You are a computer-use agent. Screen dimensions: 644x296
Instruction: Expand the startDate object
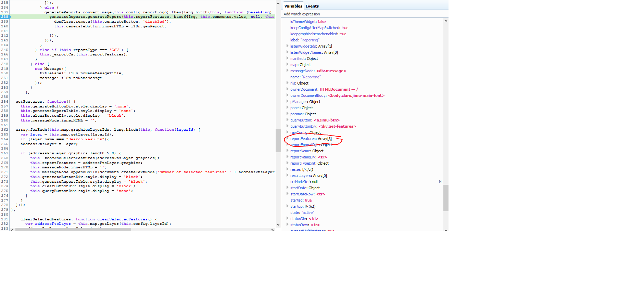tap(287, 188)
